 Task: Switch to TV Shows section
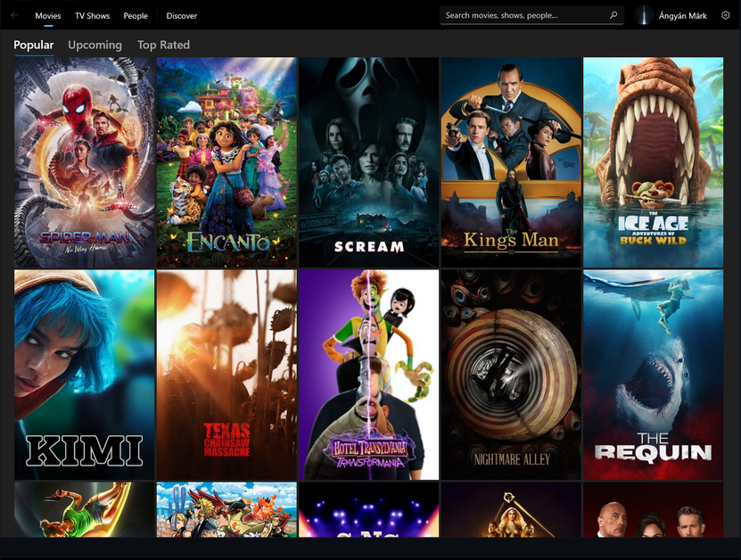point(92,15)
